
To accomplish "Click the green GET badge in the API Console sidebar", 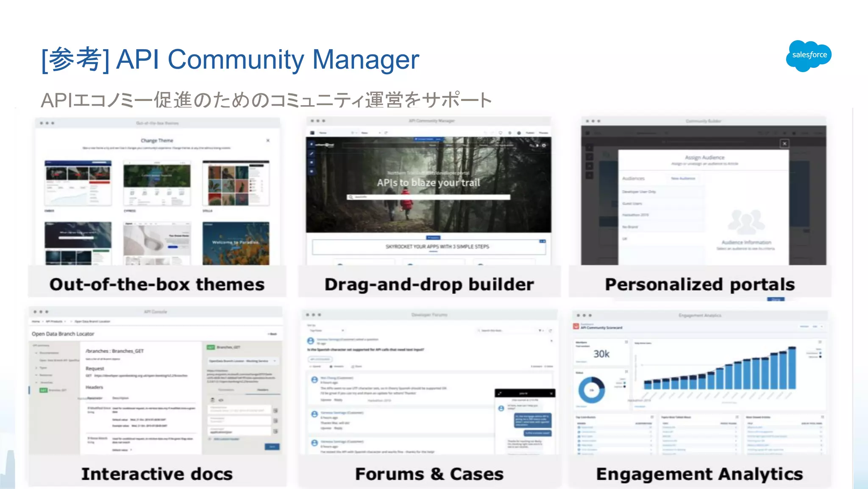I will tap(43, 390).
